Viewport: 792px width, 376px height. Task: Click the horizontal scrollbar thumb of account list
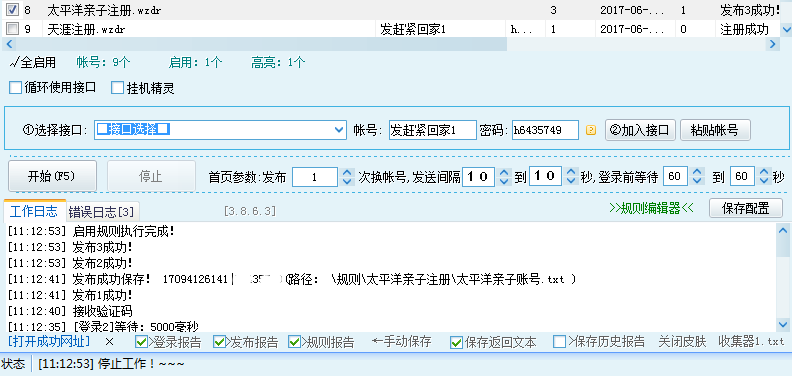coord(261,44)
